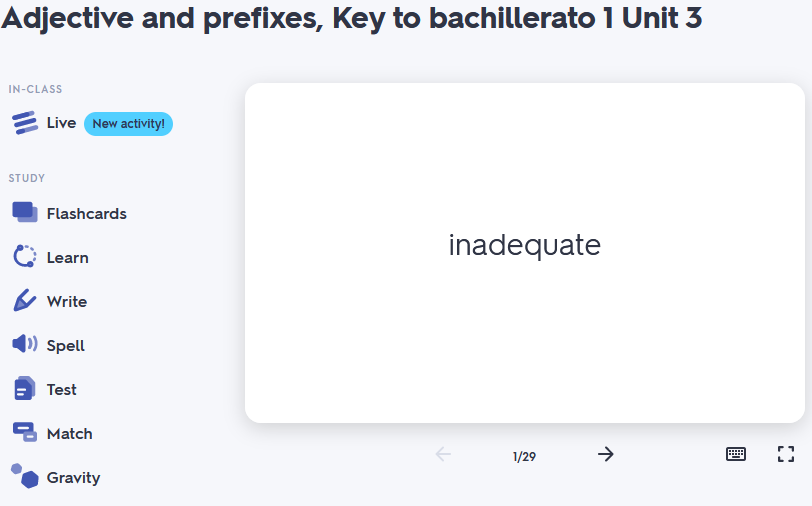812x506 pixels.
Task: Choose the Write study option label
Action: (x=66, y=302)
